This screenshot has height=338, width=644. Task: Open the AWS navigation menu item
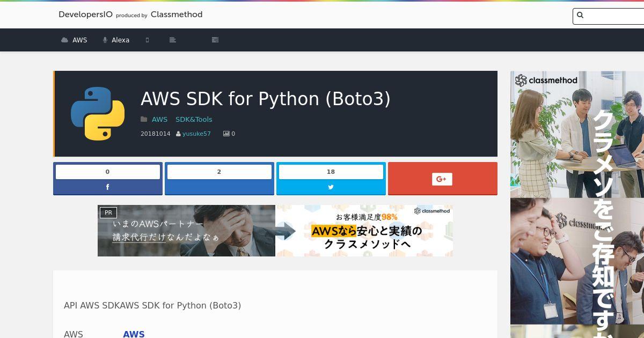point(74,40)
